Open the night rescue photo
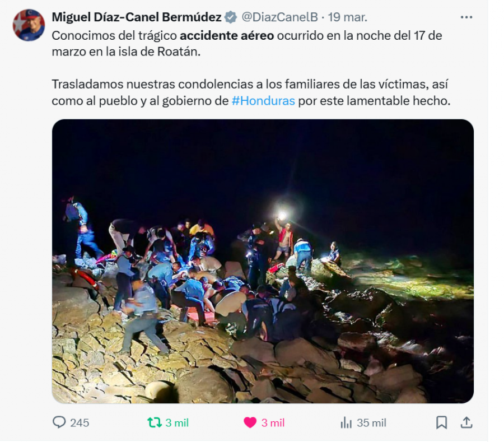Image resolution: width=504 pixels, height=442 pixels. click(x=263, y=261)
